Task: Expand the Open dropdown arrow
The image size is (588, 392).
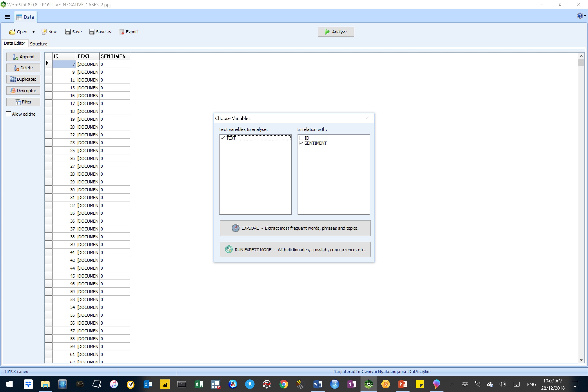Action: [x=33, y=32]
